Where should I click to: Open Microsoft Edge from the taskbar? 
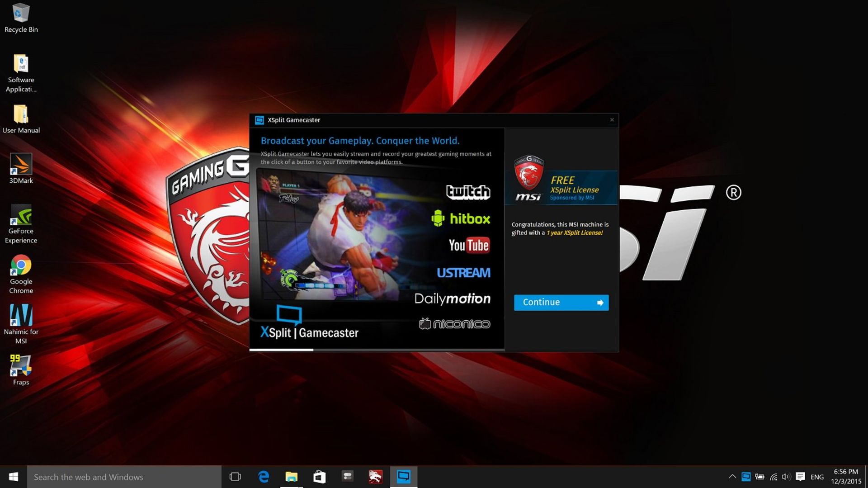tap(264, 477)
